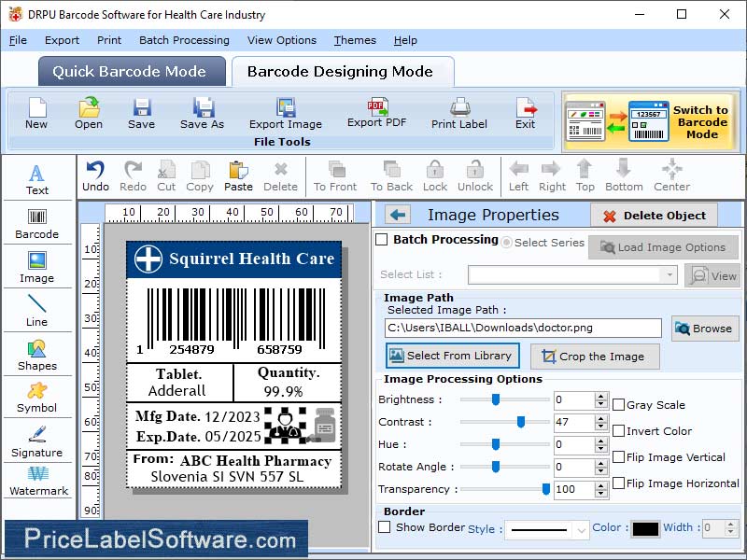Align object to Bottom
The height and width of the screenshot is (560, 747).
[624, 176]
